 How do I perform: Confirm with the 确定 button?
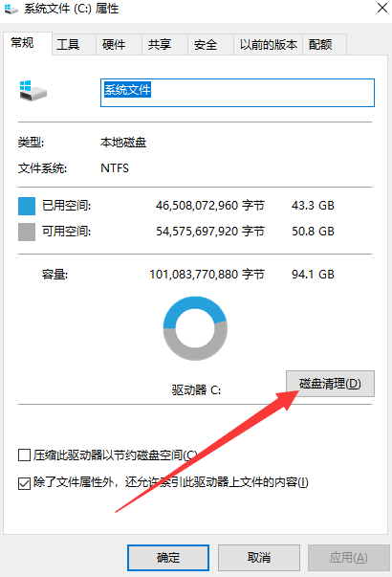[x=168, y=558]
